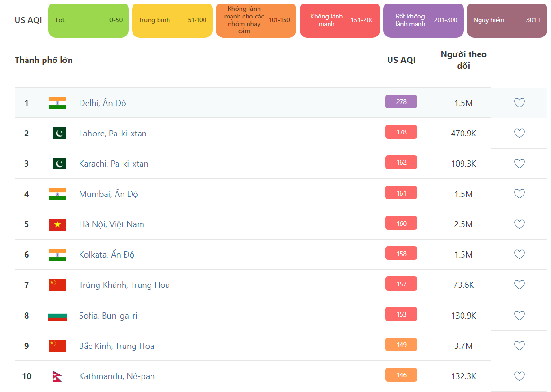The height and width of the screenshot is (392, 551).
Task: Open the Kolkata, Ấn Độ link
Action: (x=107, y=254)
